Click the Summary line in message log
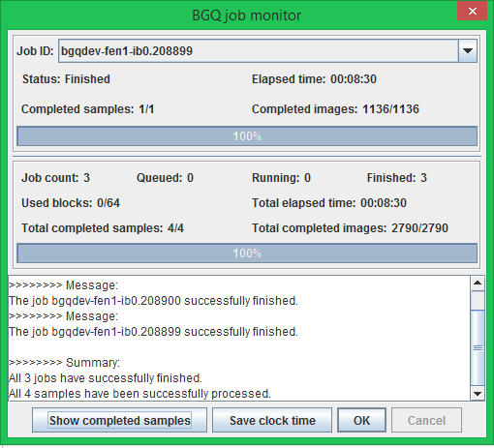The height and width of the screenshot is (448, 494). click(65, 363)
